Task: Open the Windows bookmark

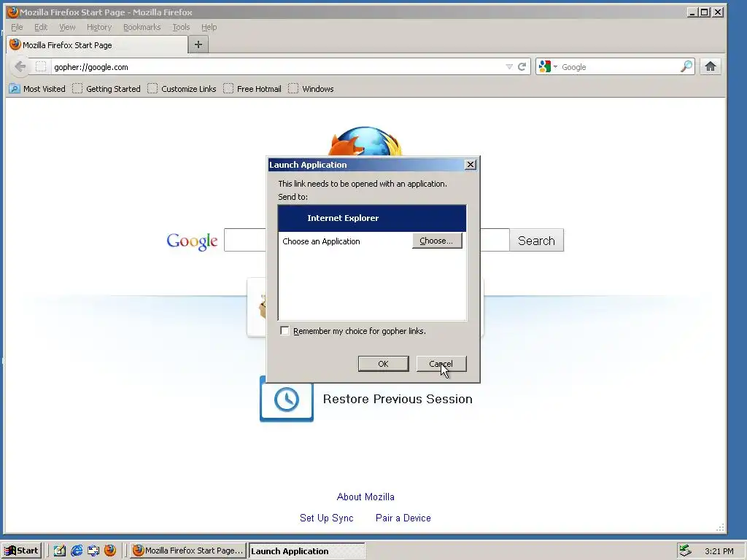Action: [x=311, y=88]
